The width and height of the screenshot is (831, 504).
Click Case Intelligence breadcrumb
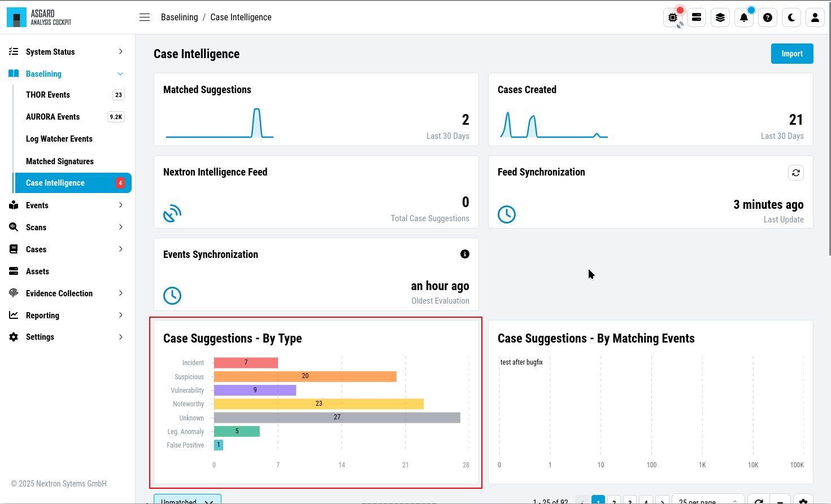[241, 17]
